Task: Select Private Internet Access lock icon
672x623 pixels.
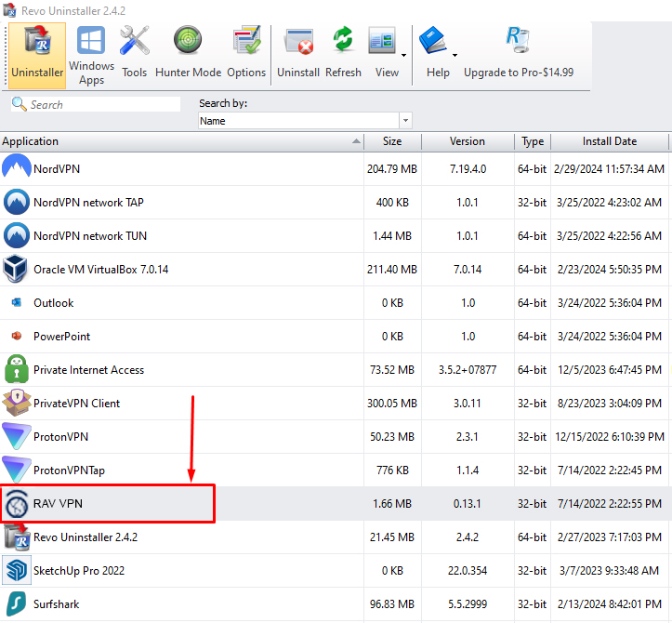Action: [x=17, y=369]
